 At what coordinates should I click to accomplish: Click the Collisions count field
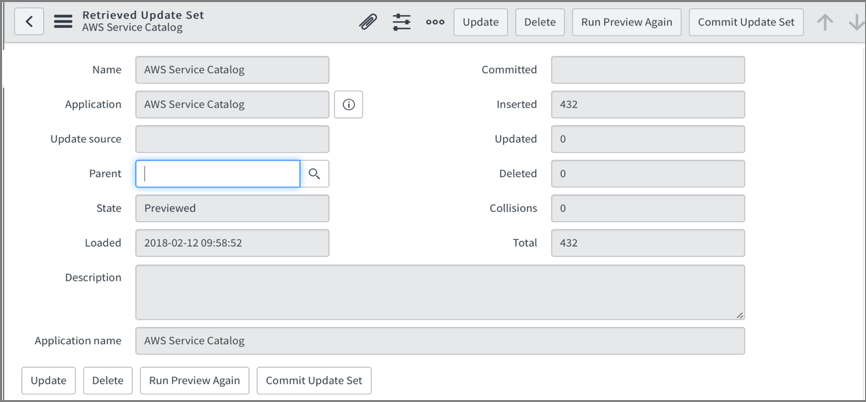648,208
